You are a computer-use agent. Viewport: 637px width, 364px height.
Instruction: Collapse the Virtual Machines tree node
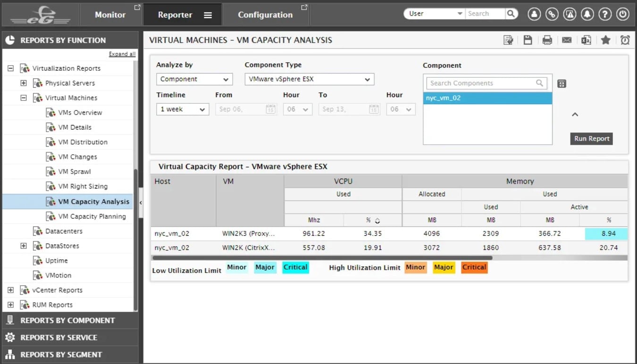coord(24,98)
